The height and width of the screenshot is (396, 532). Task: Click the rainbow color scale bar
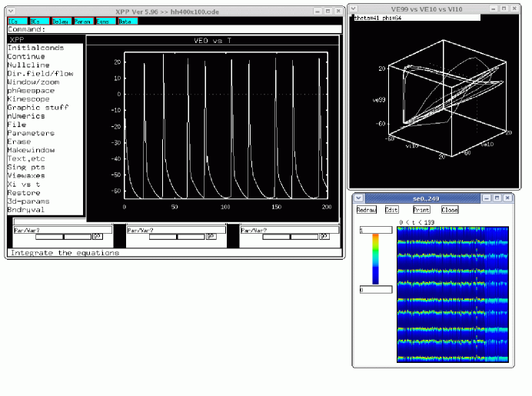point(375,259)
